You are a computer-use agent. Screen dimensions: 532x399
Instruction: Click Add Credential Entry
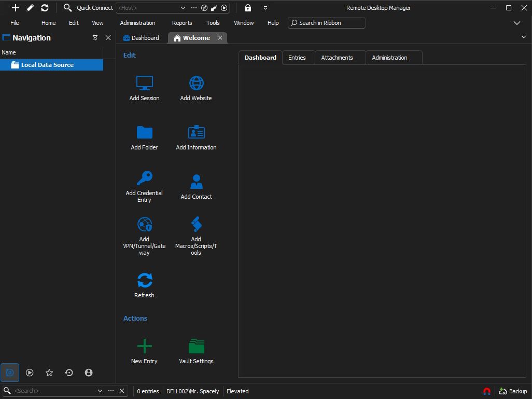tap(144, 187)
